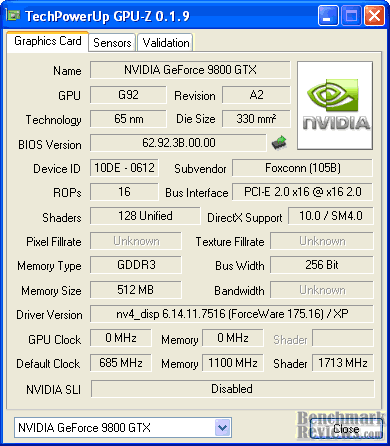Click the empty Shader field in GPU Clock row
The width and height of the screenshot is (390, 446).
pos(343,338)
